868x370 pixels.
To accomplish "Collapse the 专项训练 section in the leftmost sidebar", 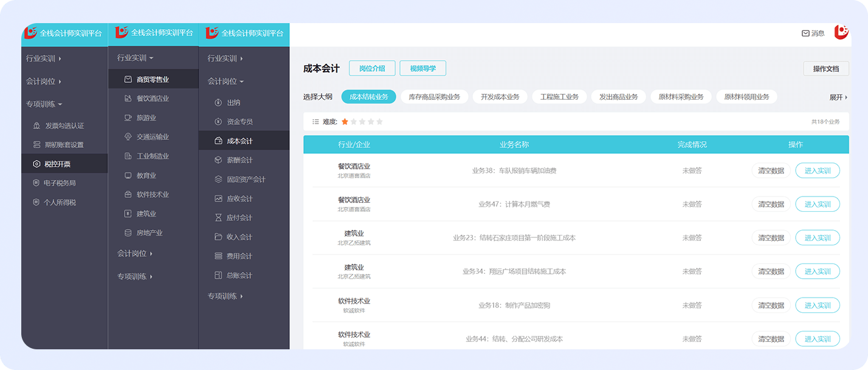I will point(43,104).
